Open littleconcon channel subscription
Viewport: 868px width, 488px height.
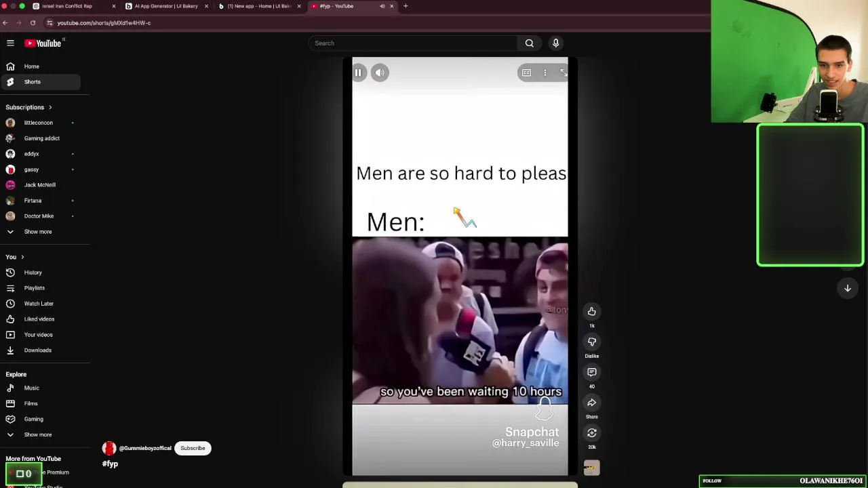(x=41, y=123)
